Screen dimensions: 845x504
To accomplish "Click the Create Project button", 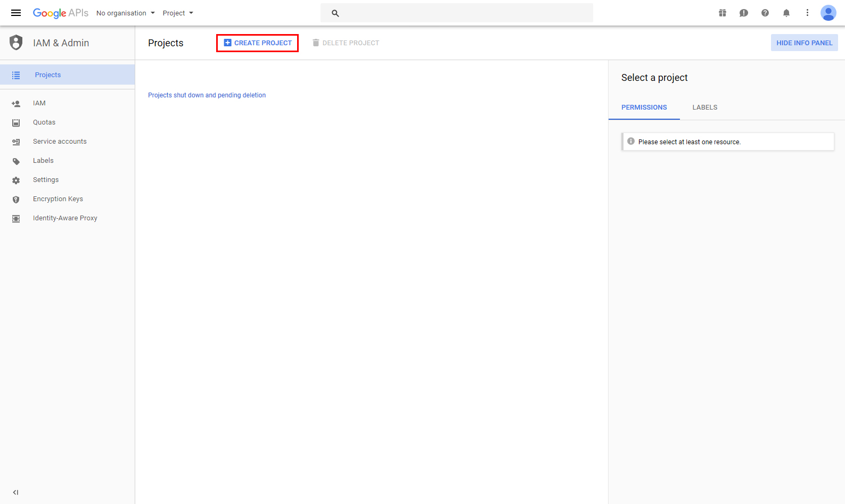I will click(257, 43).
